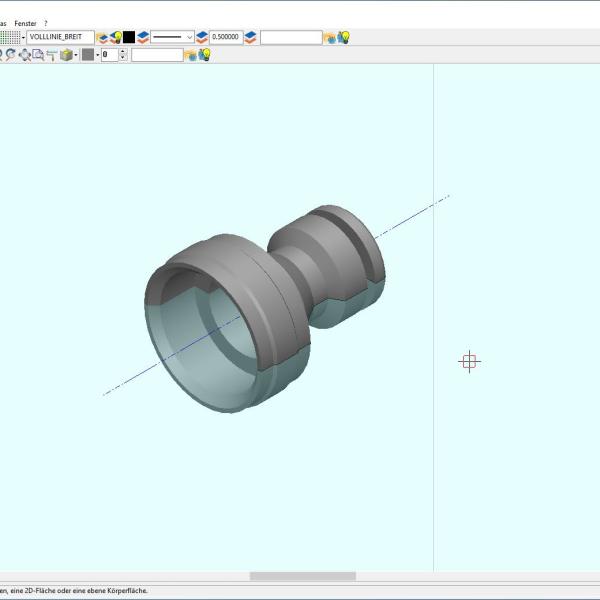Click the empty field in top toolbar
Viewport: 600px width, 600px height.
click(291, 38)
